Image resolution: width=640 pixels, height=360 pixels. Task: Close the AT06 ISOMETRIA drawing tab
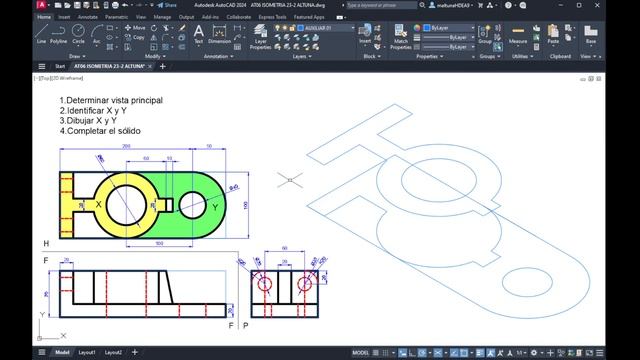pyautogui.click(x=150, y=66)
